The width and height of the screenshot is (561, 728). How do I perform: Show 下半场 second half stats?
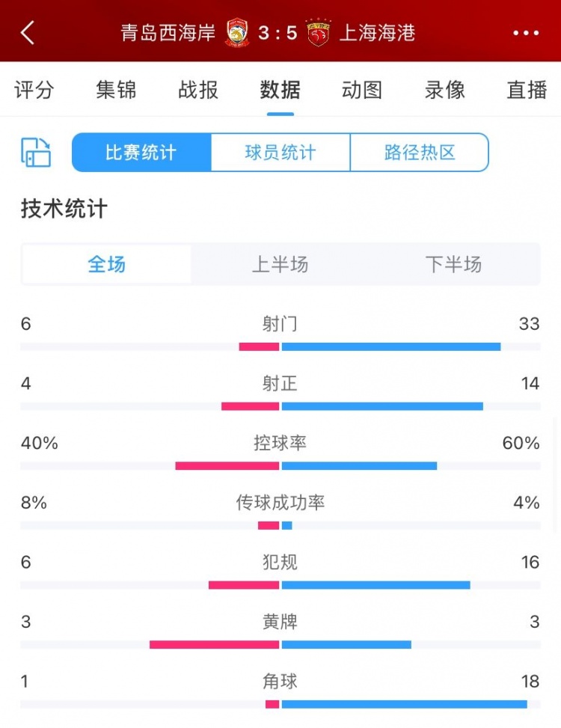click(453, 264)
